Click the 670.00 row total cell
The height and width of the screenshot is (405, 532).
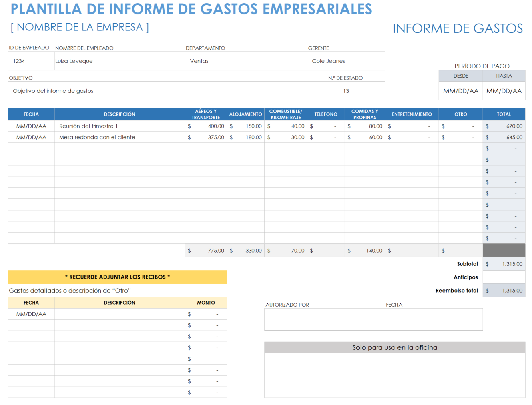pos(504,126)
